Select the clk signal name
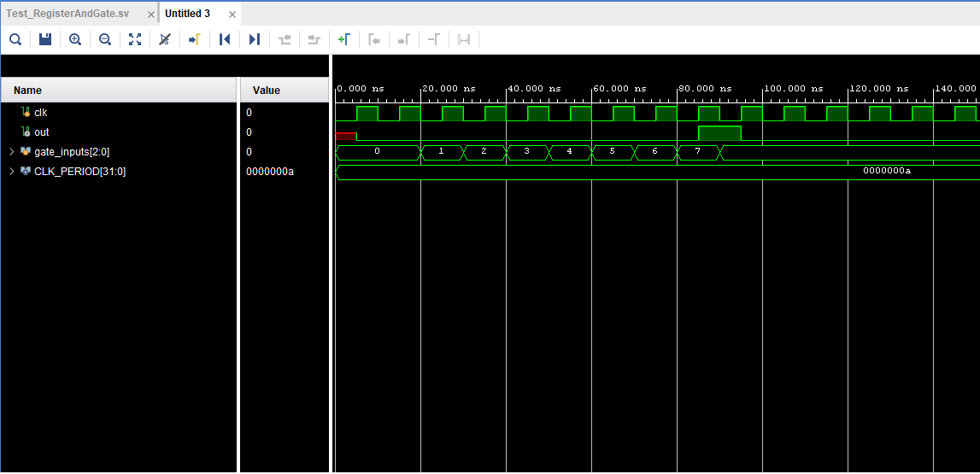The image size is (980, 474). pos(41,113)
